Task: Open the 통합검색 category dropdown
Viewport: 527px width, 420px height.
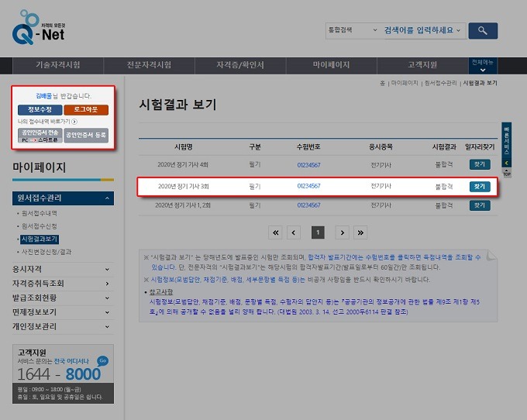Action: coord(349,30)
